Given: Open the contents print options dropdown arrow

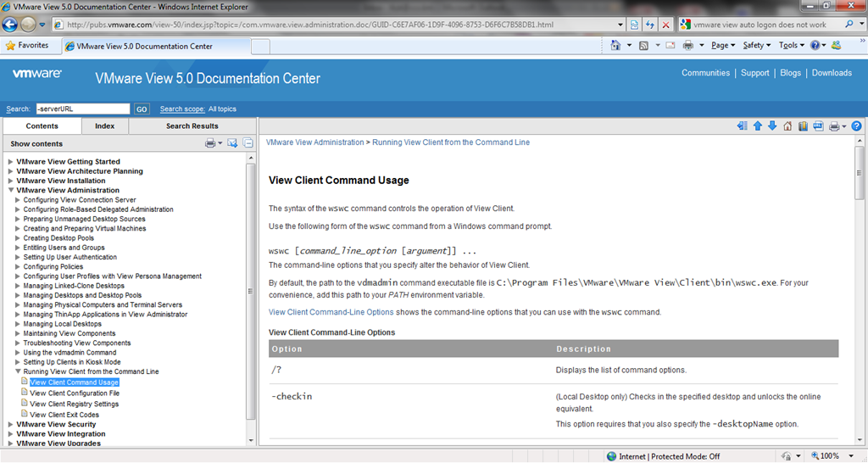Looking at the screenshot, I should click(x=220, y=143).
